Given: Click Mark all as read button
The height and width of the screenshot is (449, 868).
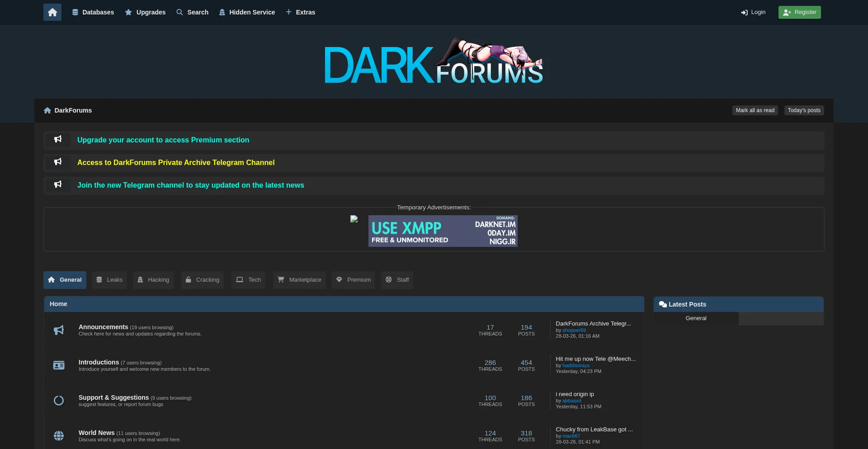Looking at the screenshot, I should (755, 110).
